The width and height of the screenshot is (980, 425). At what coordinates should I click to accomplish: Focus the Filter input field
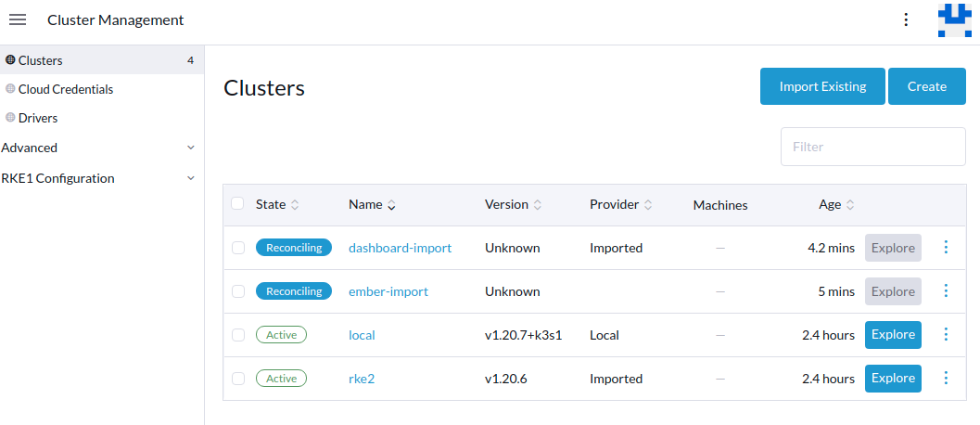tap(873, 147)
